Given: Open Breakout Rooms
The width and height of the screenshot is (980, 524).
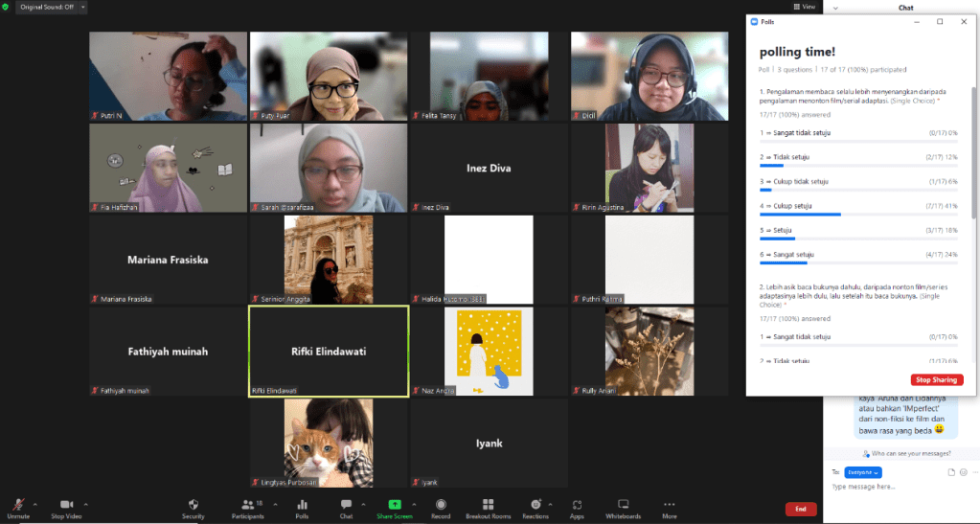Looking at the screenshot, I should coord(488,504).
